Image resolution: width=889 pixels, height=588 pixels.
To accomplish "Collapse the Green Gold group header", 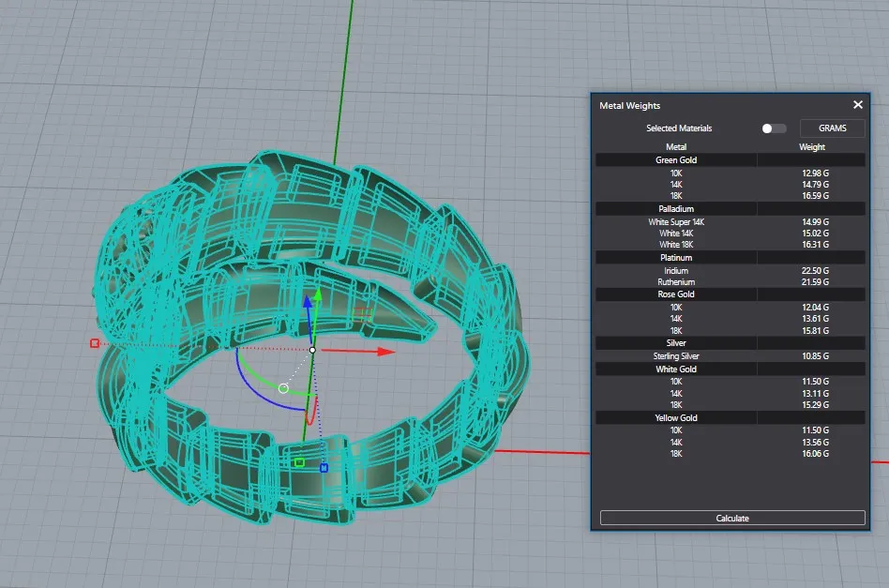I will click(675, 160).
